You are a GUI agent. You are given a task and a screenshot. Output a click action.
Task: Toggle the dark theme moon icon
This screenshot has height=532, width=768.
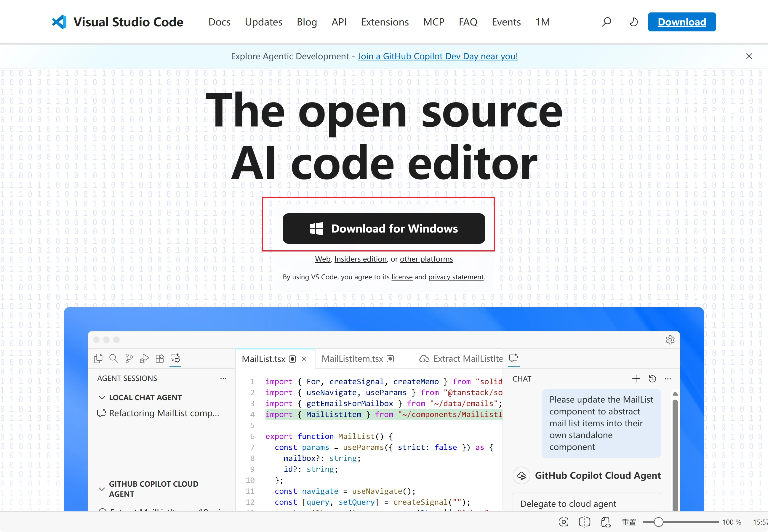pos(633,22)
